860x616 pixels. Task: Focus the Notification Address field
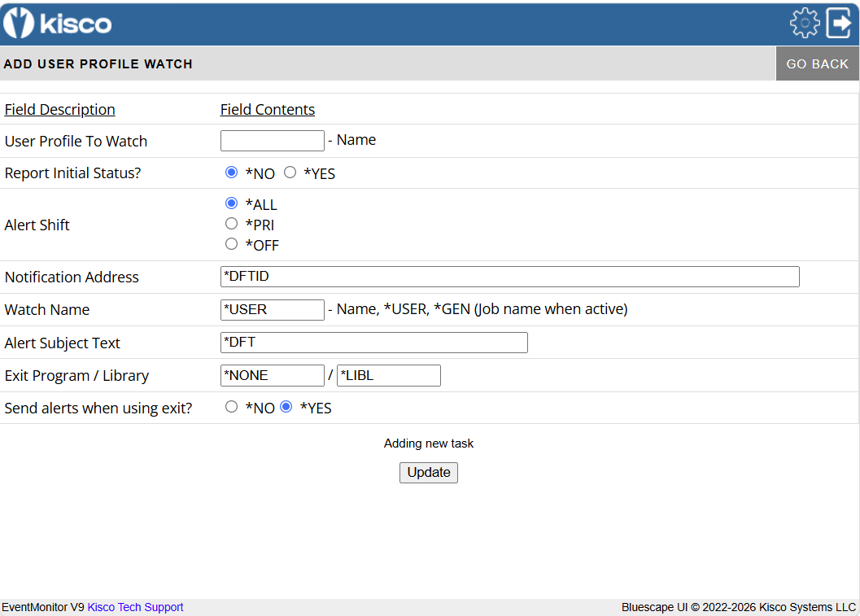coord(509,277)
